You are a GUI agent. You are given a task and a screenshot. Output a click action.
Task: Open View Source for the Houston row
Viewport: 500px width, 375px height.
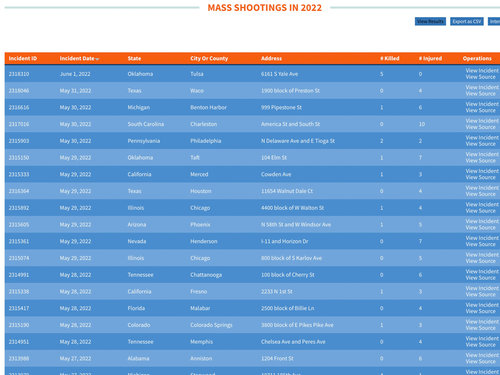coord(480,194)
